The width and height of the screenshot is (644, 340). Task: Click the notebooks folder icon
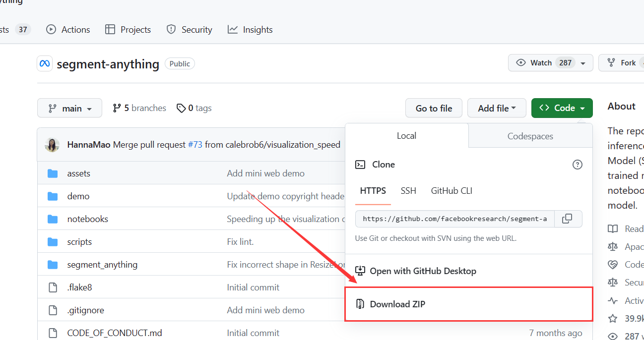[53, 219]
